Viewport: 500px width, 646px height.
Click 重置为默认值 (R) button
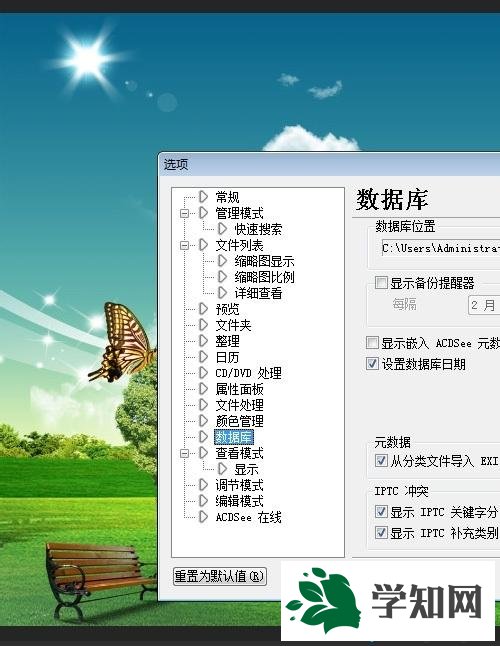[x=220, y=576]
